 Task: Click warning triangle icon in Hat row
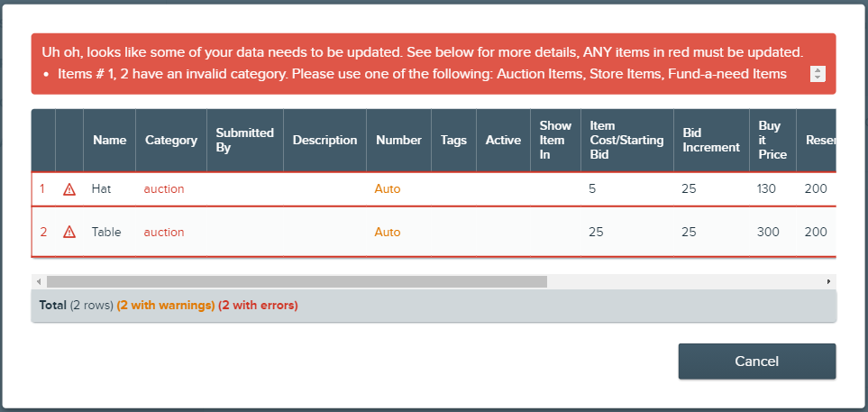click(x=69, y=189)
